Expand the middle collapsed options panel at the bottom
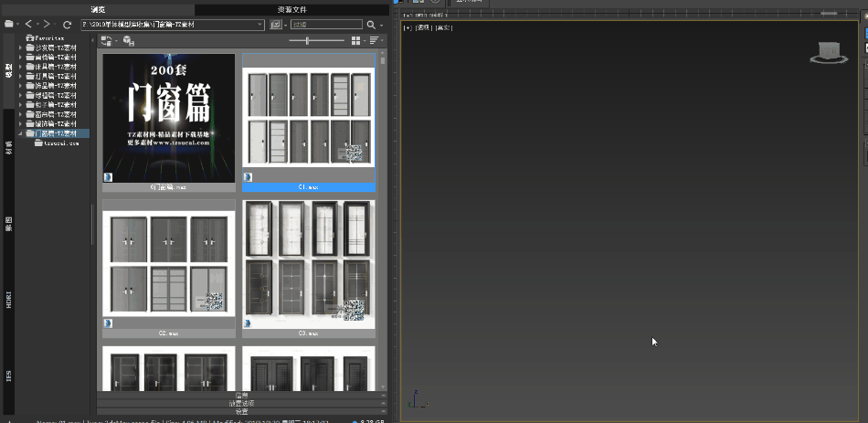The height and width of the screenshot is (423, 868). point(241,404)
